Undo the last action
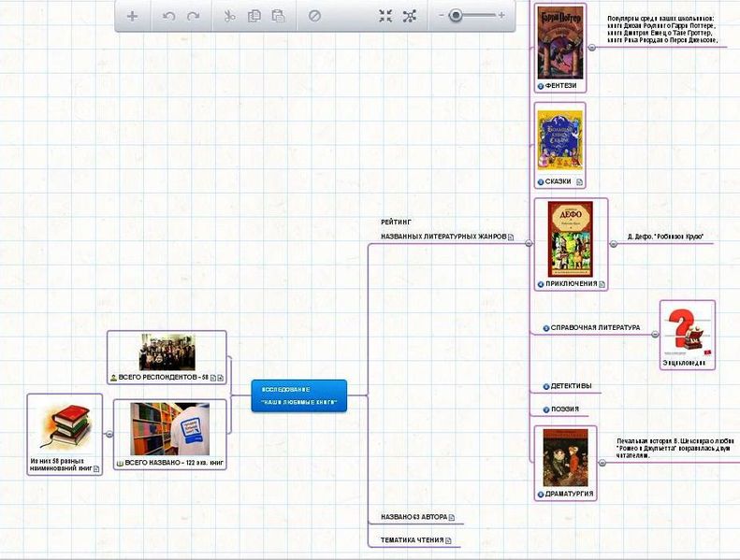The image size is (740, 560). [x=168, y=17]
